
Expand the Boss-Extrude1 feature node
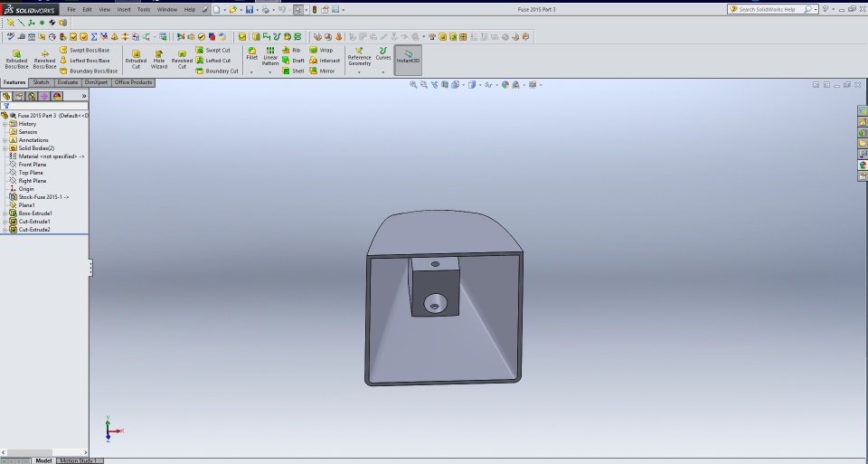(x=5, y=213)
